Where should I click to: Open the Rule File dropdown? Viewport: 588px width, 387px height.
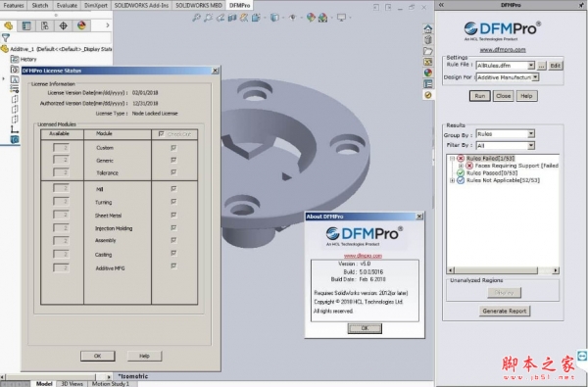(x=531, y=66)
